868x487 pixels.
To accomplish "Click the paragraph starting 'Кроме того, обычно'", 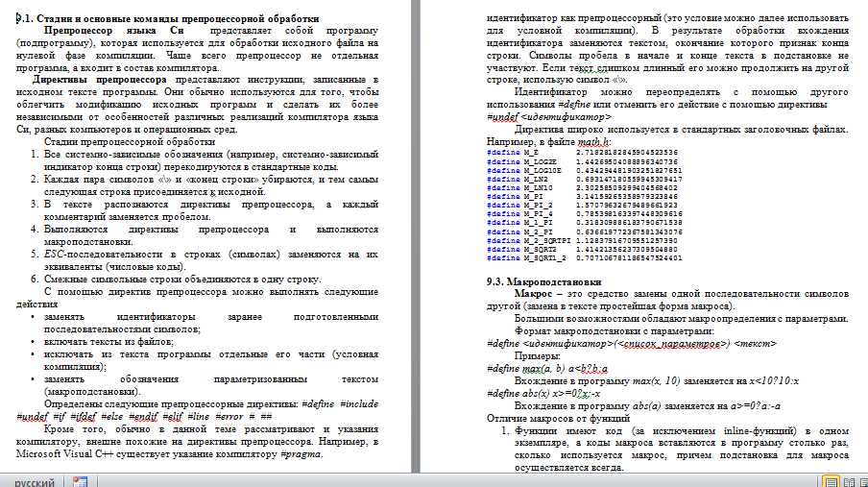I will (197, 441).
